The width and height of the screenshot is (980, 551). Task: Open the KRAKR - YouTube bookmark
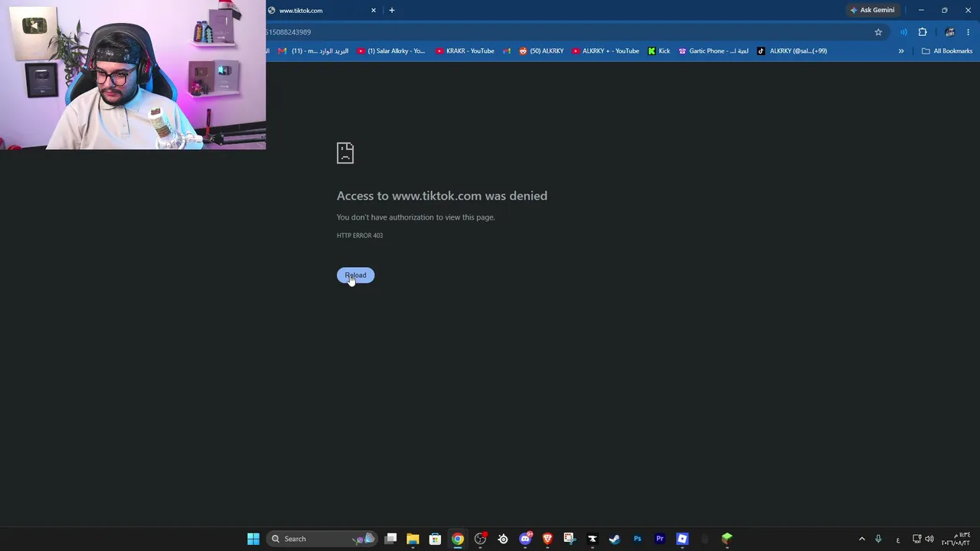point(465,51)
